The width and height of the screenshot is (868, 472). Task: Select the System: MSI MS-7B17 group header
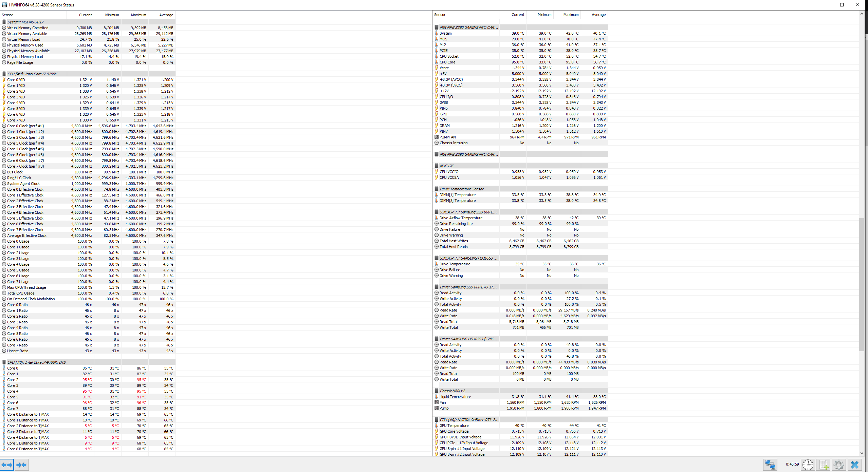25,22
